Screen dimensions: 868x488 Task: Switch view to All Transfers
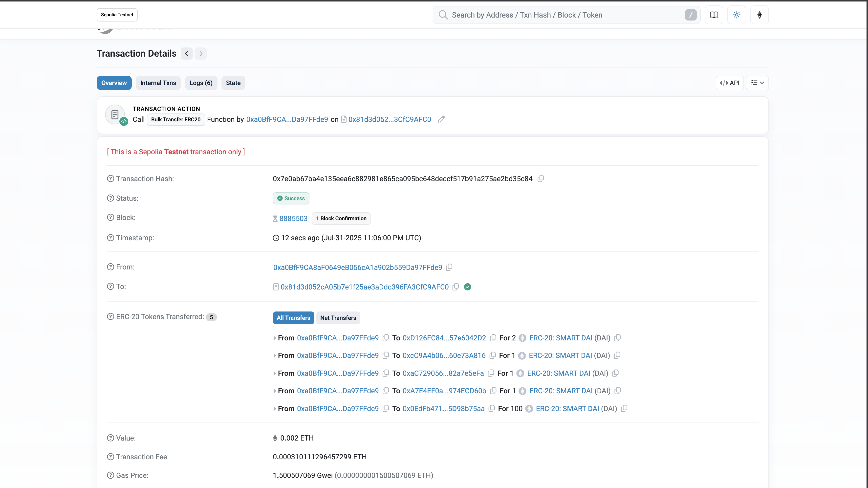(x=293, y=318)
